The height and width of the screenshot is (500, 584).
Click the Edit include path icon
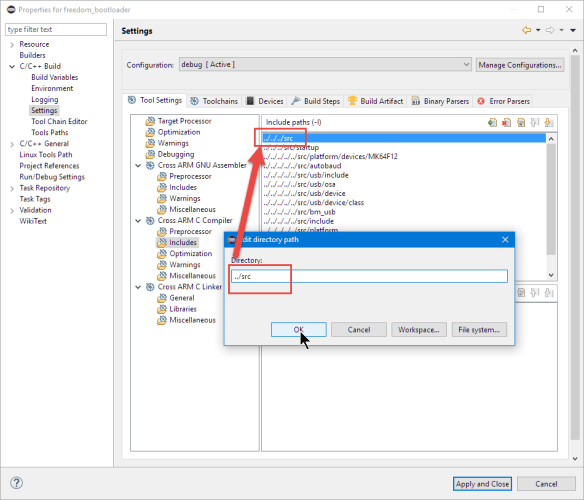click(x=521, y=122)
